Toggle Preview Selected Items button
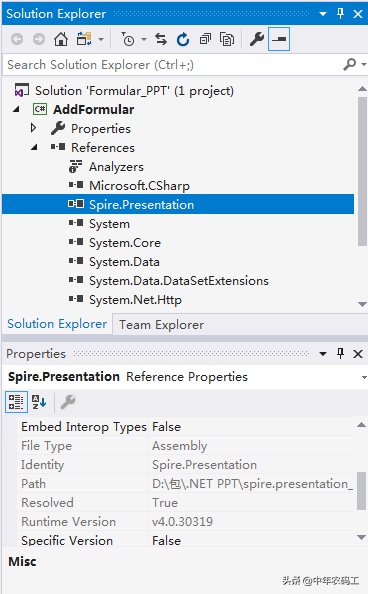Image resolution: width=368 pixels, height=594 pixels. click(279, 39)
